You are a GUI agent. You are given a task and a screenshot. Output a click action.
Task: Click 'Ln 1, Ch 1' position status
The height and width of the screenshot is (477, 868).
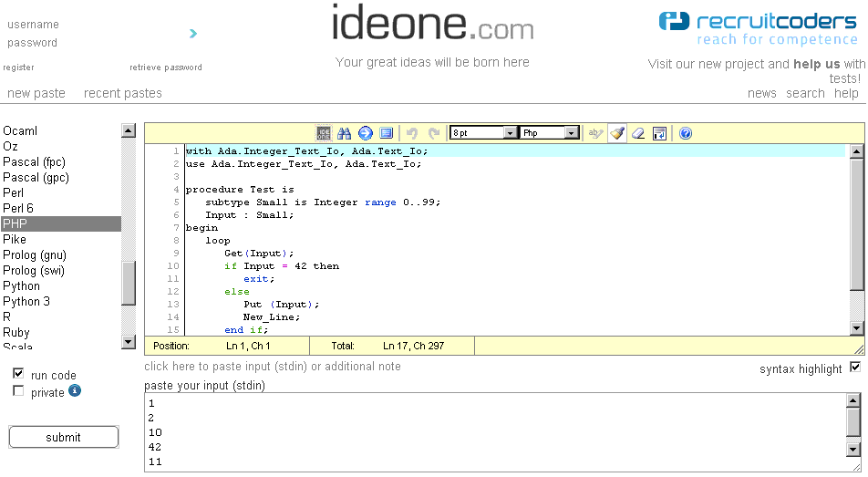point(248,346)
